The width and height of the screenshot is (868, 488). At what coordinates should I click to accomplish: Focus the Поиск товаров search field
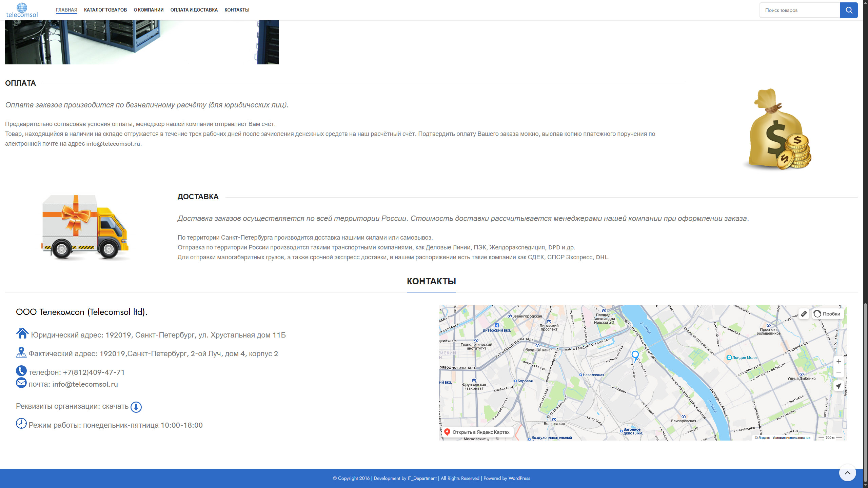(x=800, y=10)
